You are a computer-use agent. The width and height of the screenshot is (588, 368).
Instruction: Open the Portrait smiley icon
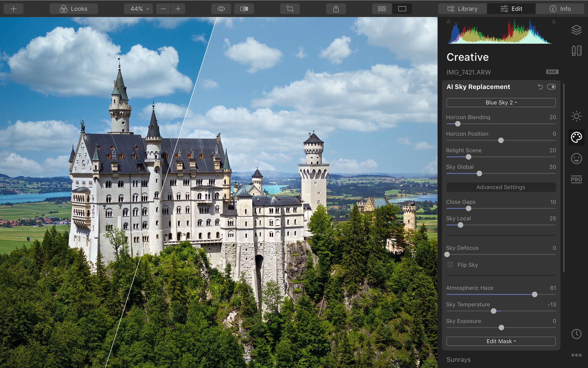[x=576, y=158]
